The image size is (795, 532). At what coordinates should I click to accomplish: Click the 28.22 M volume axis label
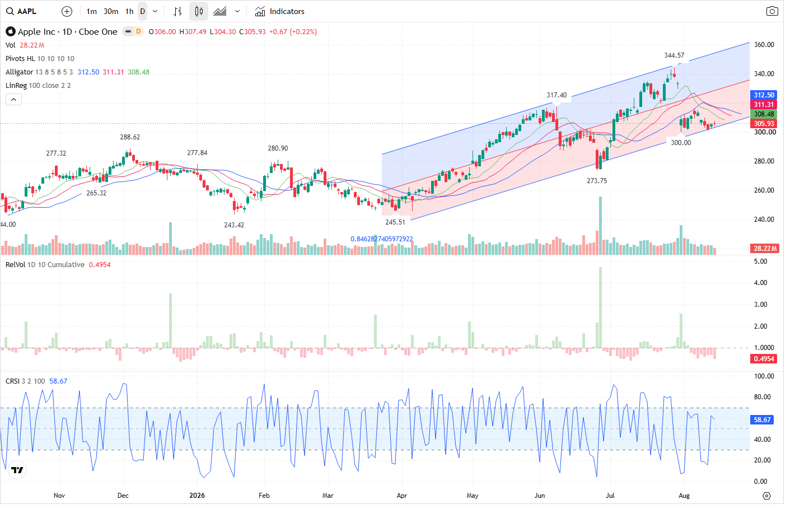click(765, 248)
